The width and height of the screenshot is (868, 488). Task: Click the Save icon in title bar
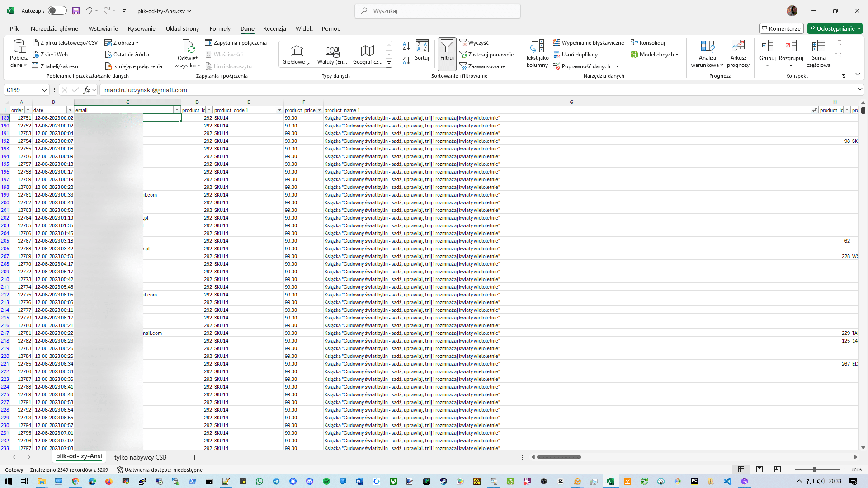pos(76,11)
